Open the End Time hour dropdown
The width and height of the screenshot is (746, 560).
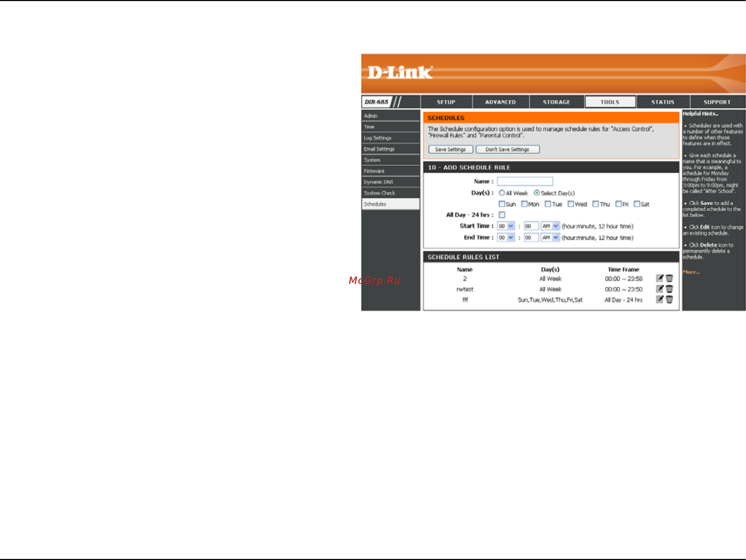506,238
